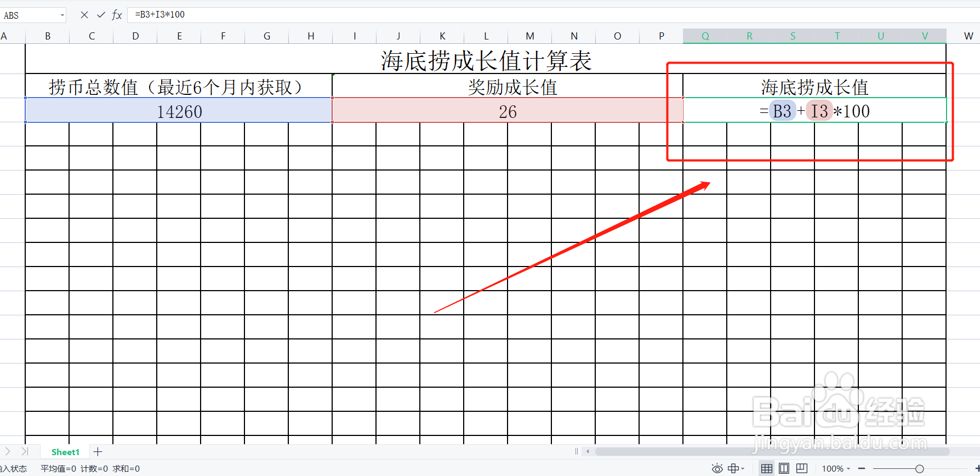Switch to page layout view

(784, 468)
